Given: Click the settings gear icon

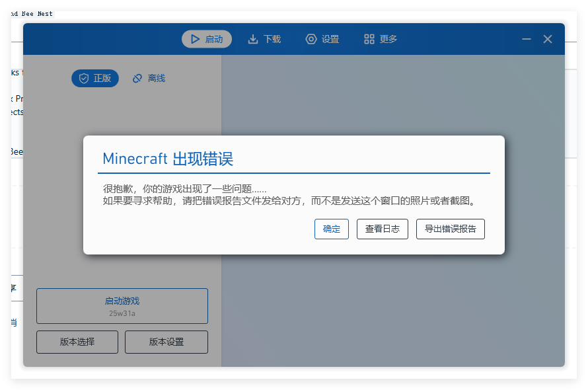Looking at the screenshot, I should tap(311, 39).
